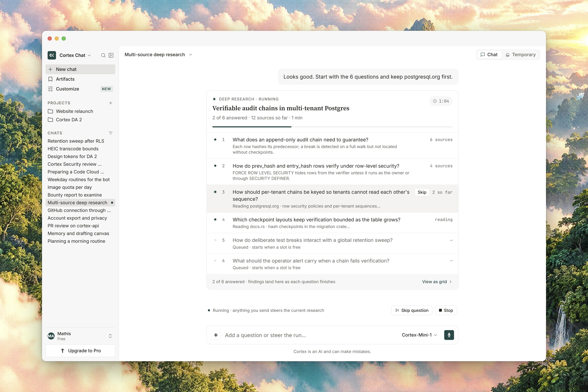The width and height of the screenshot is (588, 392).
Task: Click the 6 sources label on question 1
Action: click(441, 140)
